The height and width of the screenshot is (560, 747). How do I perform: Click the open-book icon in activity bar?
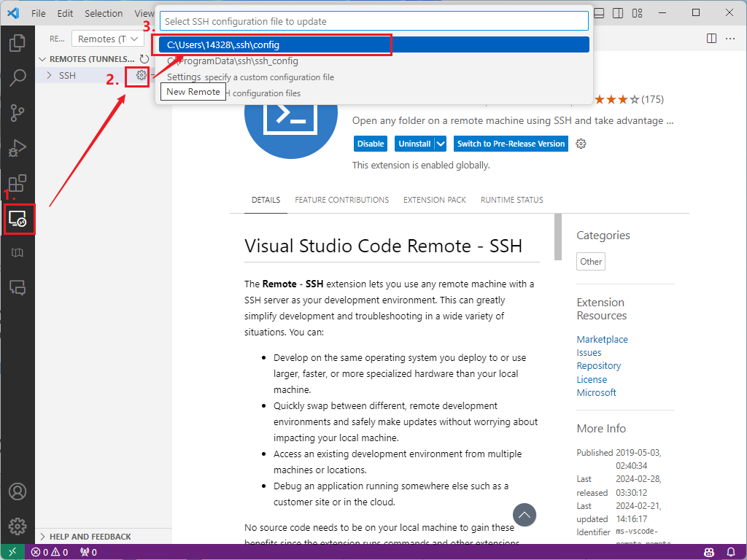click(x=18, y=253)
